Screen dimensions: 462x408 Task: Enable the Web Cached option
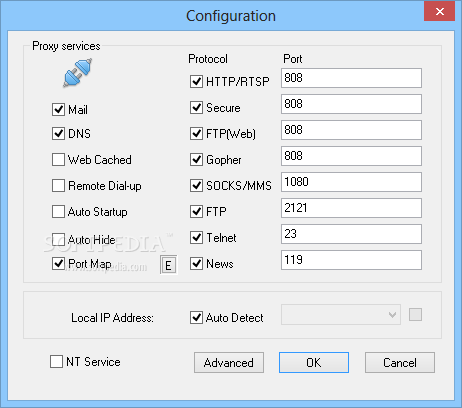pos(58,159)
